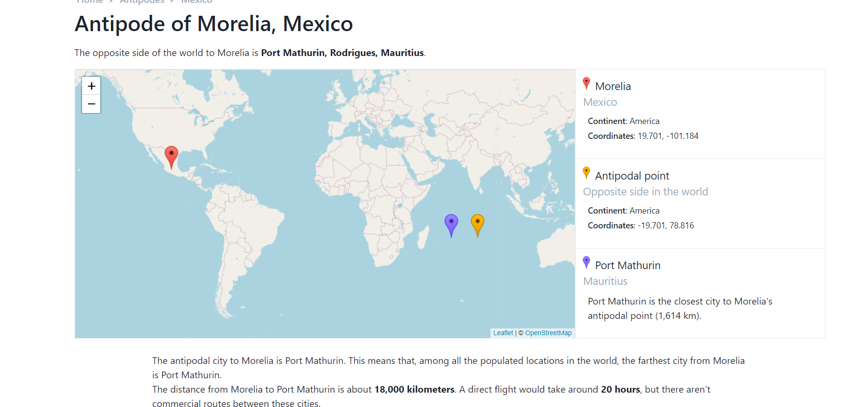
Task: Open the OpenStreetMap attribution link
Action: click(548, 333)
